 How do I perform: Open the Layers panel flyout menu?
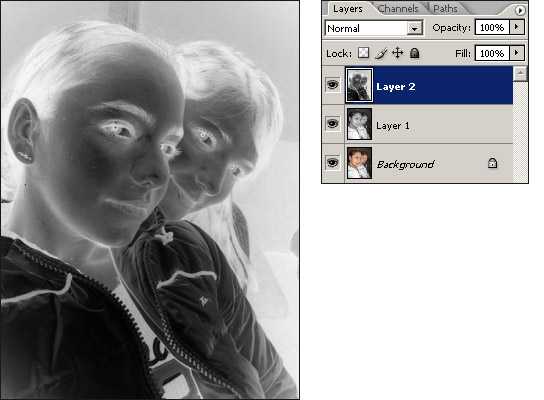(x=519, y=10)
